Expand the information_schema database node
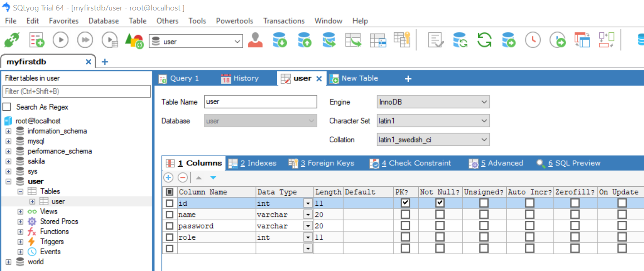The image size is (644, 271). click(x=8, y=131)
